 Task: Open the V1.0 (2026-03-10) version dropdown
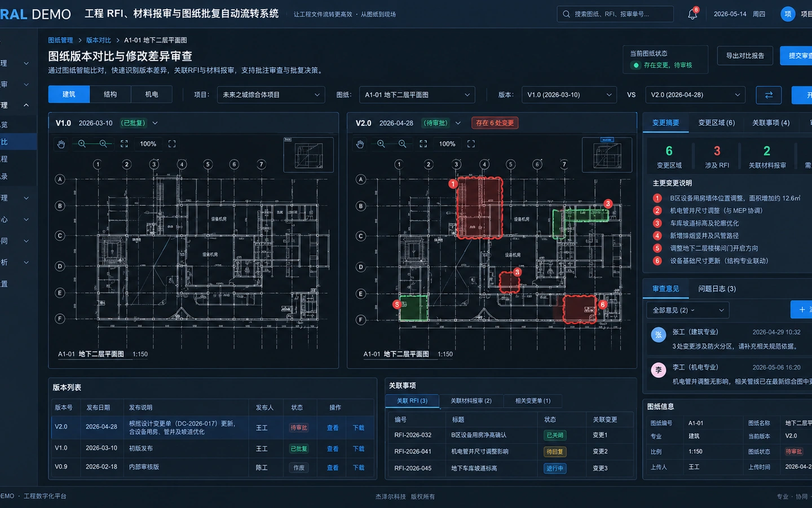(x=570, y=95)
